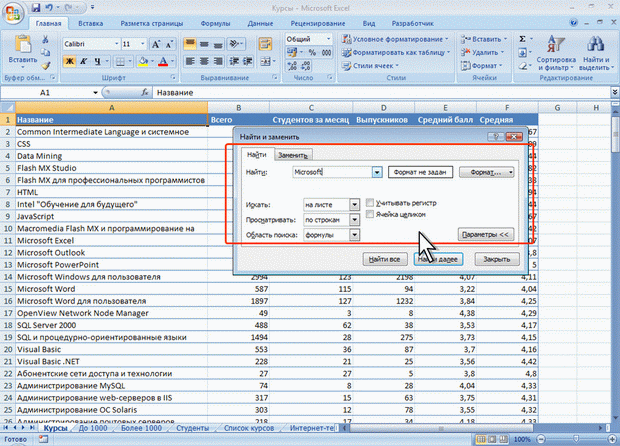Open the 'Формулы' ribbon tab
This screenshot has width=620, height=446.
click(215, 22)
